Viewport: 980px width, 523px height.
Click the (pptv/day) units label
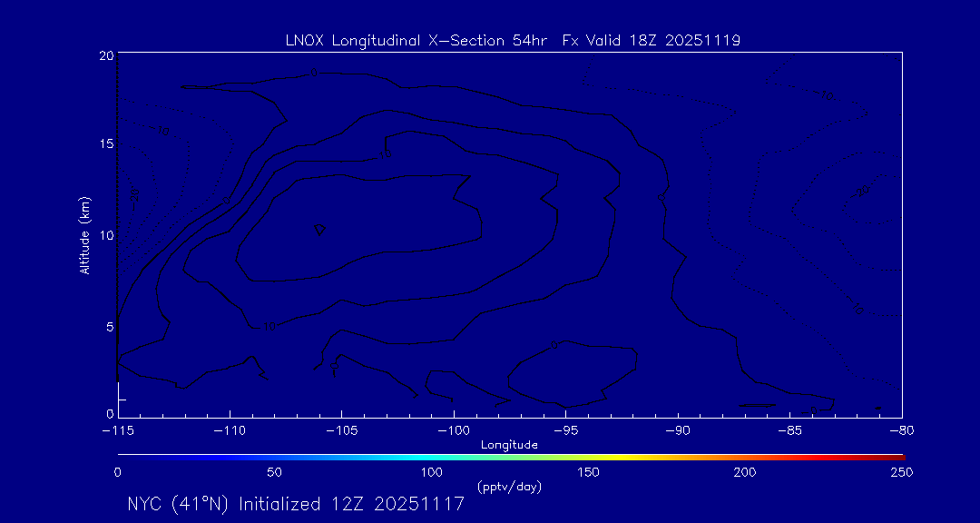point(509,487)
